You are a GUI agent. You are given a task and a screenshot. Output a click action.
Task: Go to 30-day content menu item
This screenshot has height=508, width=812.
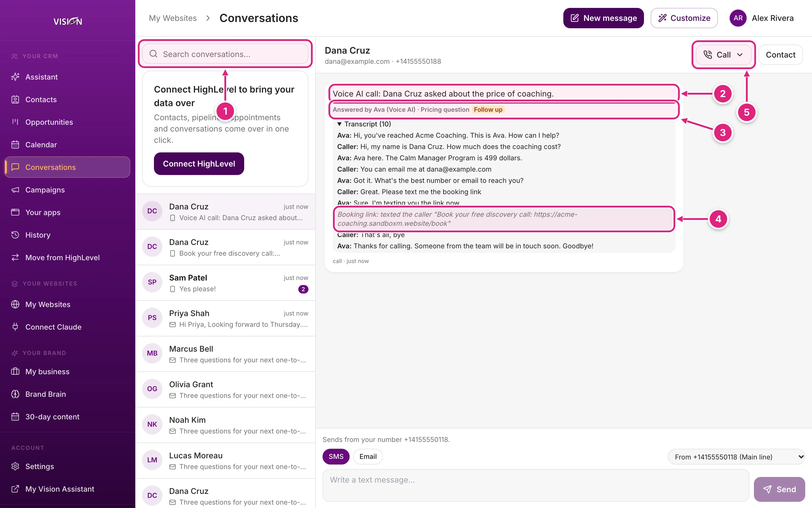67,417
